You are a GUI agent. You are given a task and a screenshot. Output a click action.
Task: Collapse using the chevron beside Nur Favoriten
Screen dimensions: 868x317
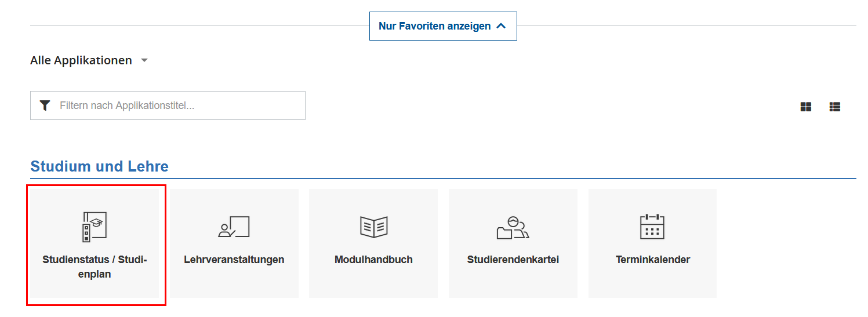[502, 26]
